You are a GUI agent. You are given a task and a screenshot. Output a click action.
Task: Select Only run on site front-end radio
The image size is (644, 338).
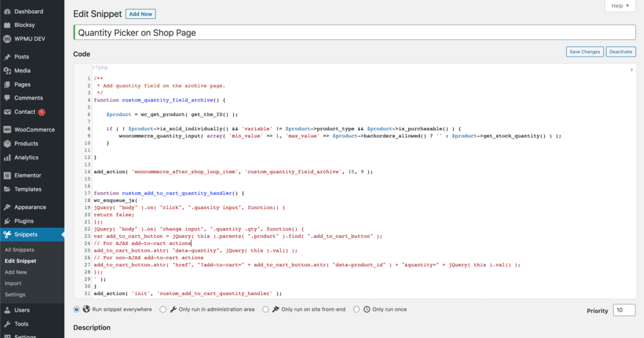(266, 309)
